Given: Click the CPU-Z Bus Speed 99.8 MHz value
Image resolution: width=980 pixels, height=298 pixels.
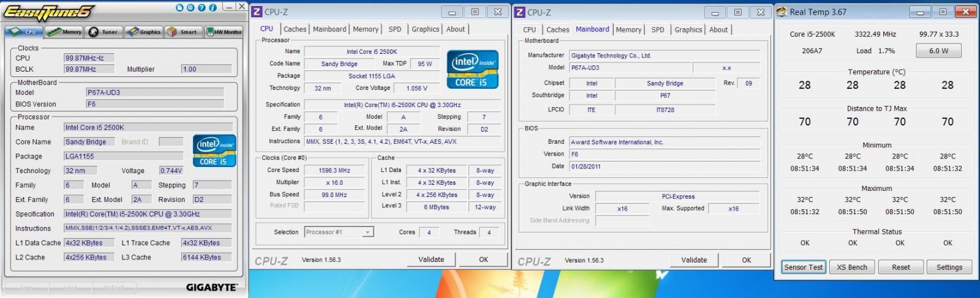Looking at the screenshot, I should (x=334, y=195).
